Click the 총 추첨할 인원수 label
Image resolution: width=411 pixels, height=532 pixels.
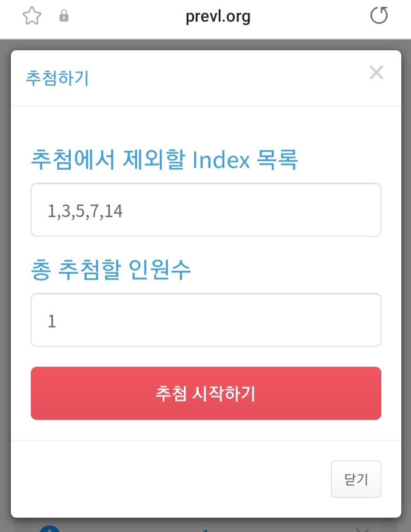(111, 269)
